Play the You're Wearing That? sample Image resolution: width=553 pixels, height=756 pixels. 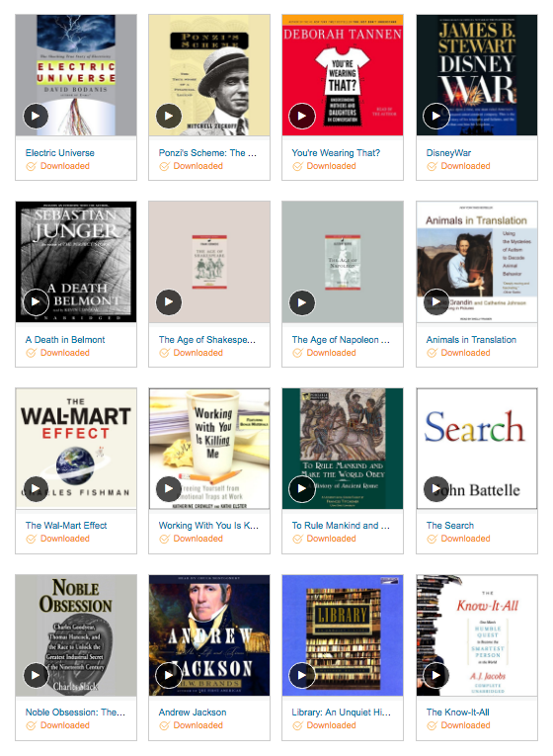pyautogui.click(x=301, y=117)
